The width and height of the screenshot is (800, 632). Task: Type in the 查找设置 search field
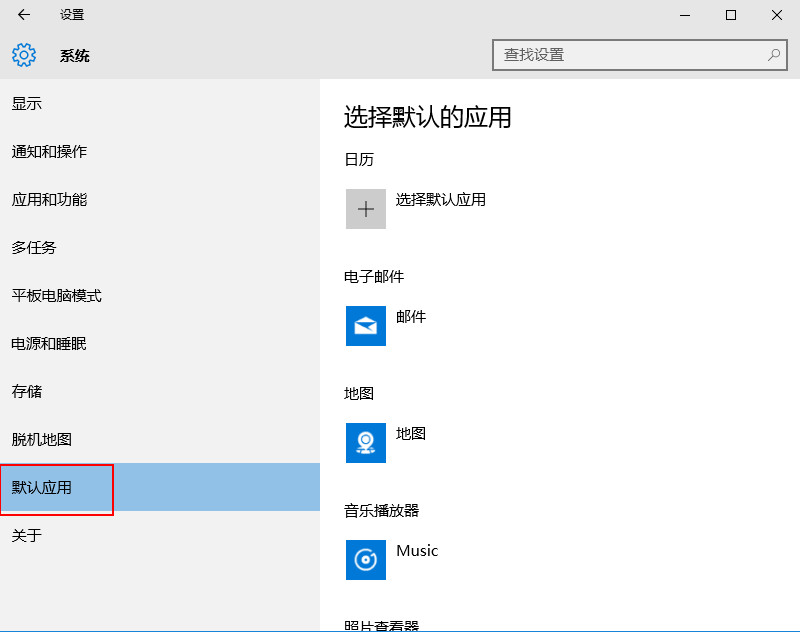click(630, 55)
